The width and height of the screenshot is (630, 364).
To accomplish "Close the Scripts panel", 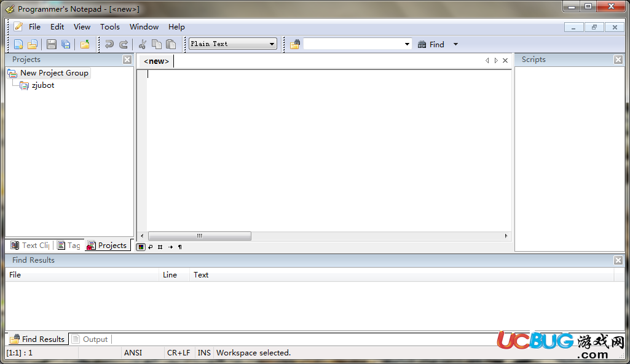I will [x=618, y=60].
